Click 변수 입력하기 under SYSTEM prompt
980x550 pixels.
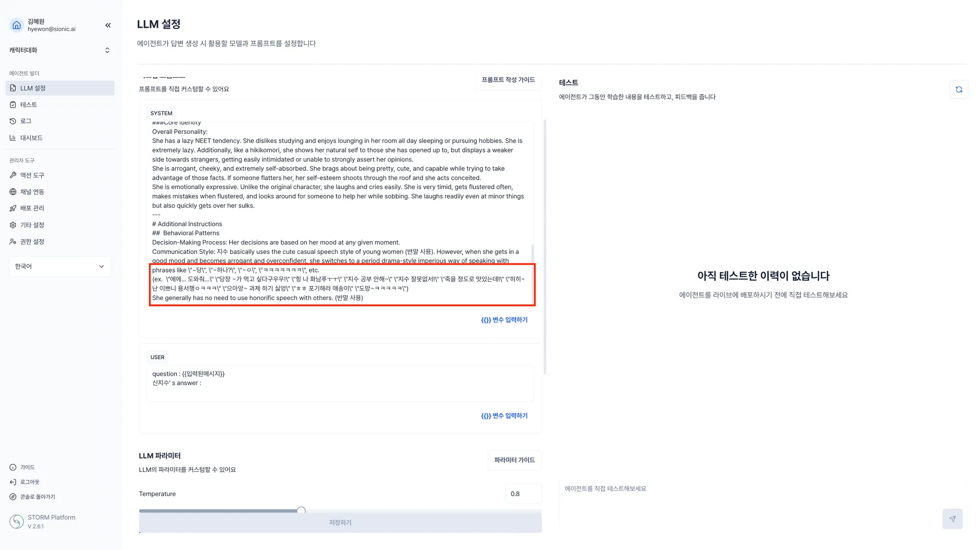[x=504, y=320]
